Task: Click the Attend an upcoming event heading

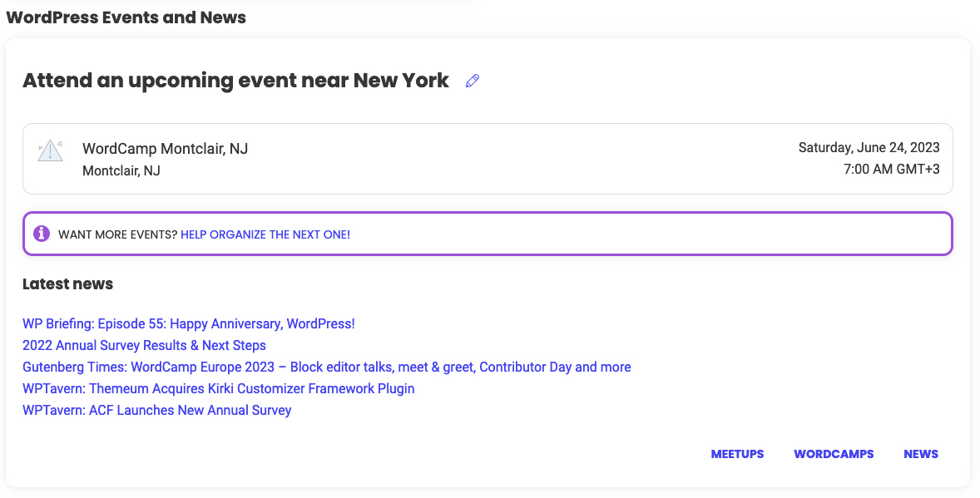Action: click(x=235, y=81)
